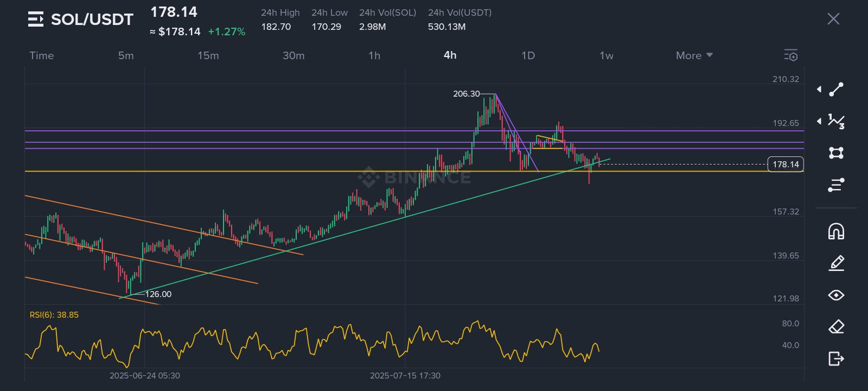
Task: Click the 121.98 price axis label
Action: (786, 299)
